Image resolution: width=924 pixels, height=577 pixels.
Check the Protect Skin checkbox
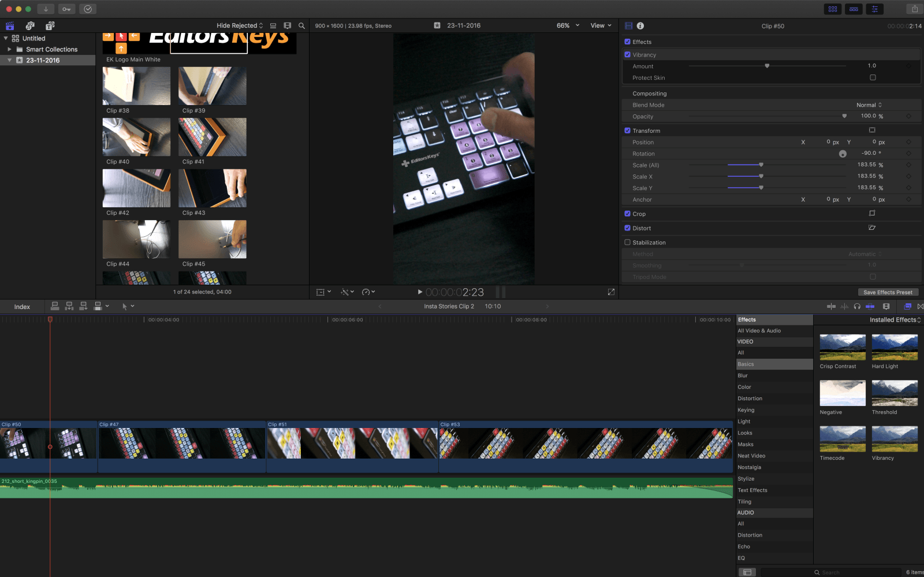873,77
